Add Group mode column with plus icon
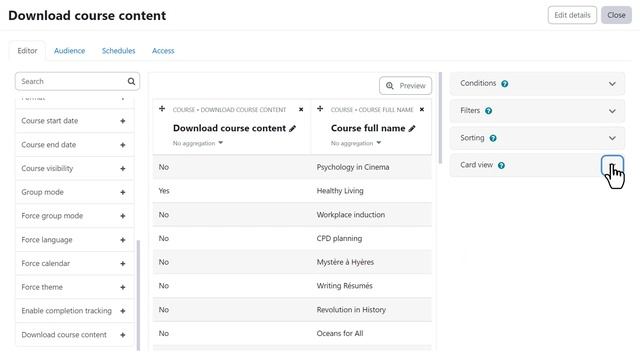 (122, 192)
